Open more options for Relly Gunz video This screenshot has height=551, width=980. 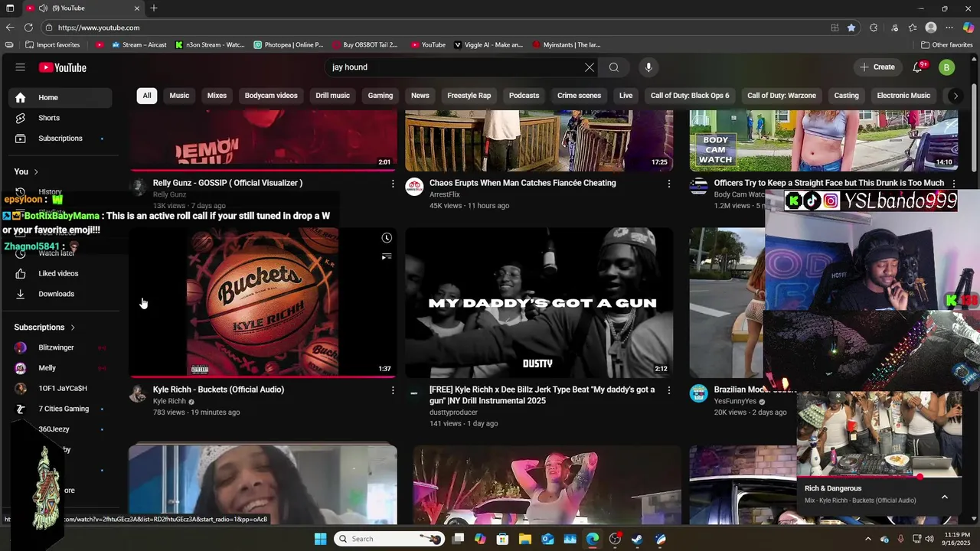pyautogui.click(x=393, y=184)
